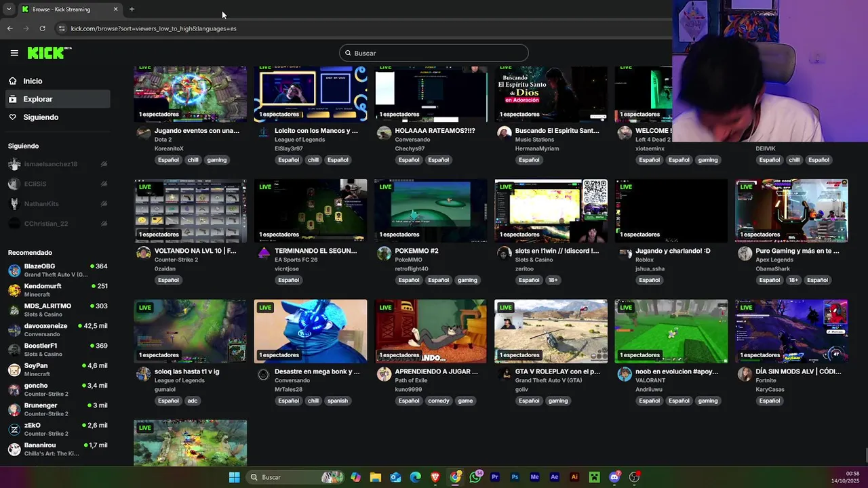This screenshot has height=488, width=868.
Task: Click Windows taskbar Buscar search box
Action: point(295,477)
